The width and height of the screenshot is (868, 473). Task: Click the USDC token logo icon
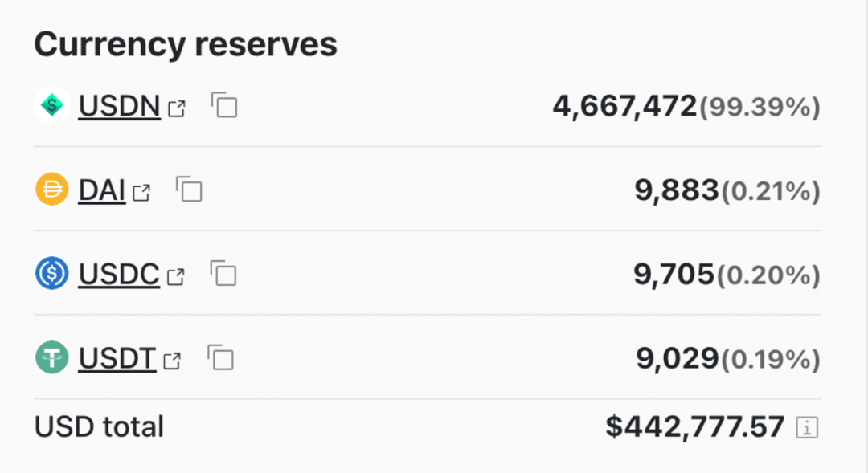click(52, 274)
